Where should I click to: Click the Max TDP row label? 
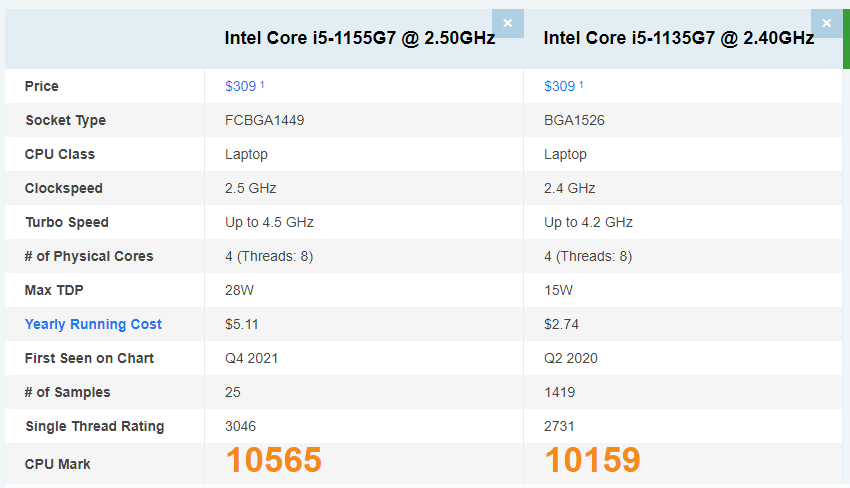pyautogui.click(x=54, y=291)
